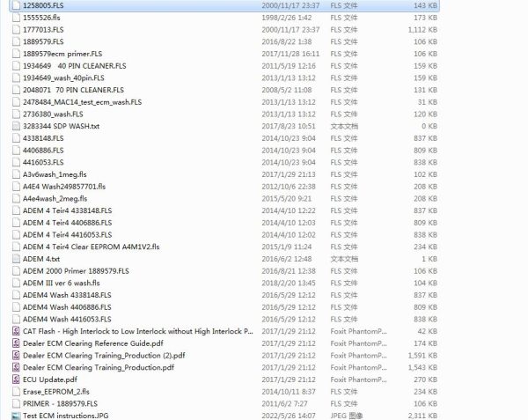Click the PDF icon of ECU Update.pdf

point(16,379)
